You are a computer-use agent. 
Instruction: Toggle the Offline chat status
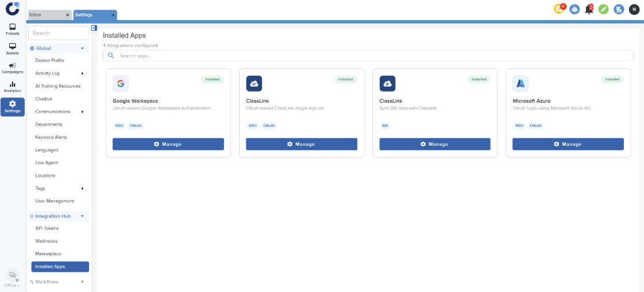coord(12,278)
